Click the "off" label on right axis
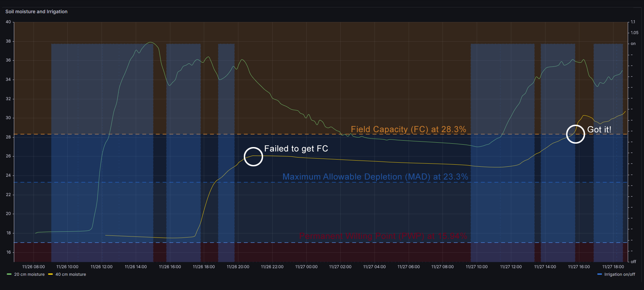The height and width of the screenshot is (290, 644). (633, 262)
